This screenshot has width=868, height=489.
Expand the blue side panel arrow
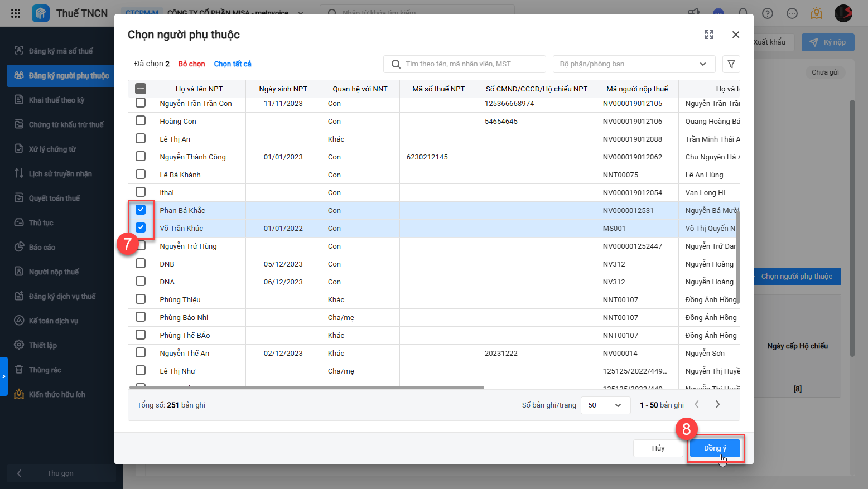(4, 376)
